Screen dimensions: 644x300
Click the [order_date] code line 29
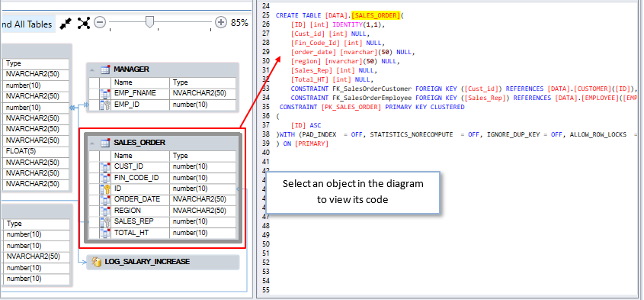[352, 52]
